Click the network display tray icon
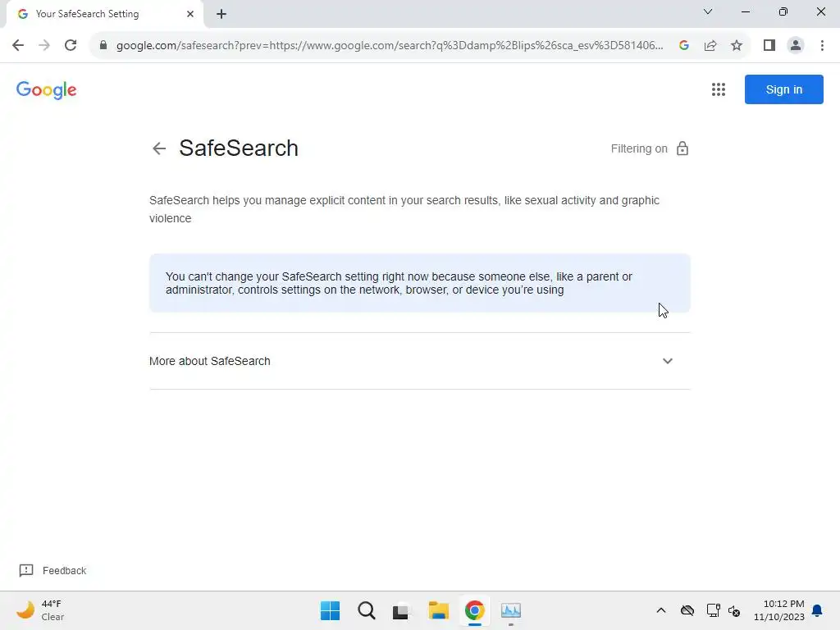Image resolution: width=840 pixels, height=630 pixels. 713,610
